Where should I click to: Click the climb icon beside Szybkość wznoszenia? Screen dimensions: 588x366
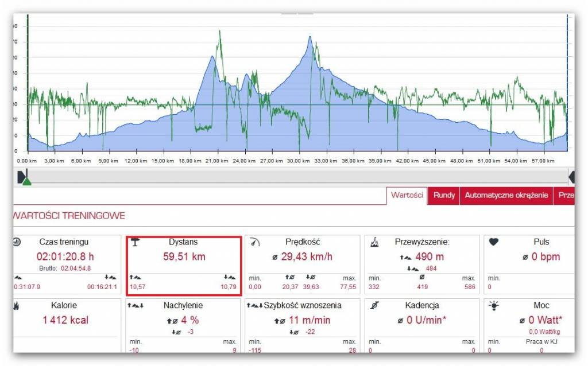pos(254,305)
